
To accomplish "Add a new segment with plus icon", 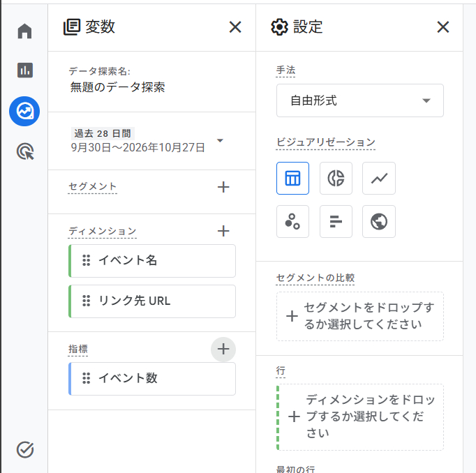I will coord(223,187).
